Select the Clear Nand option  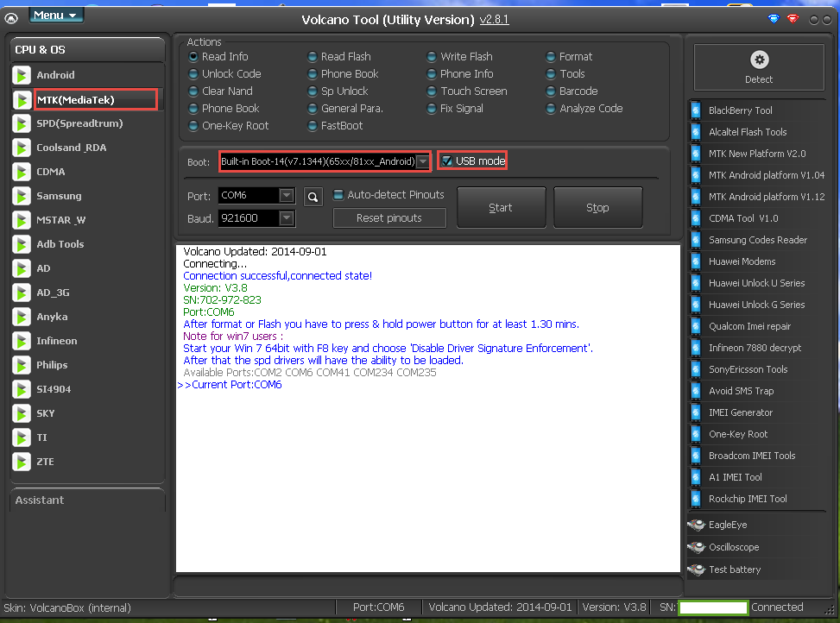coord(193,91)
